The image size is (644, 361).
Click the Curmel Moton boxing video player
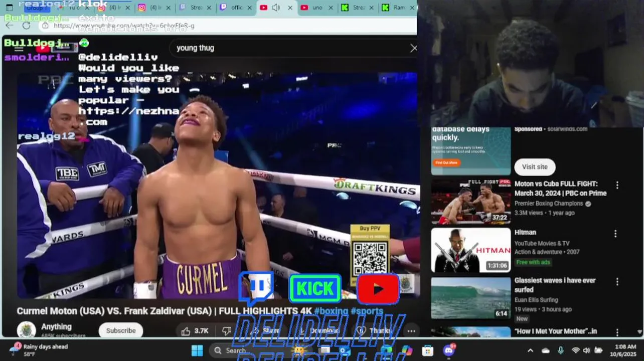tap(217, 186)
